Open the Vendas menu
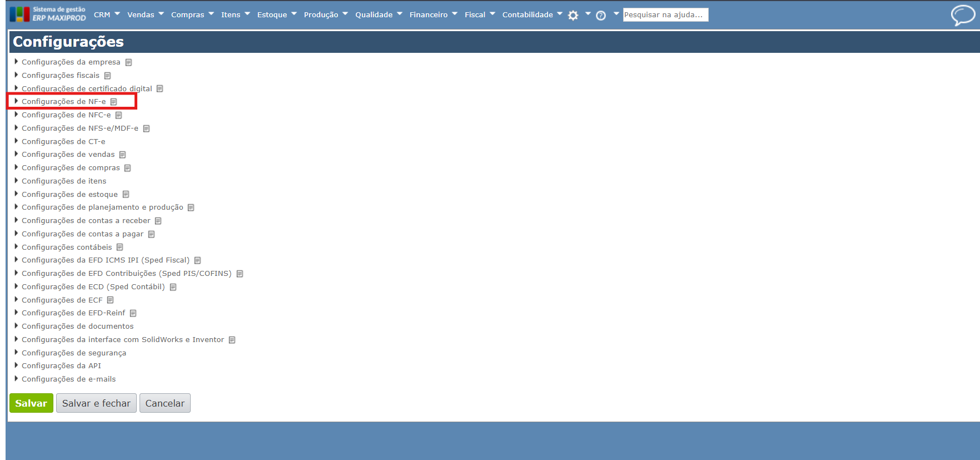 point(146,15)
